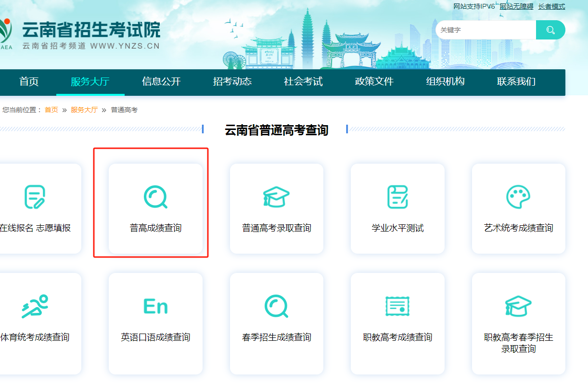This screenshot has width=588, height=387.
Task: Click the 服务大厅 breadcrumb link
Action: 84,110
